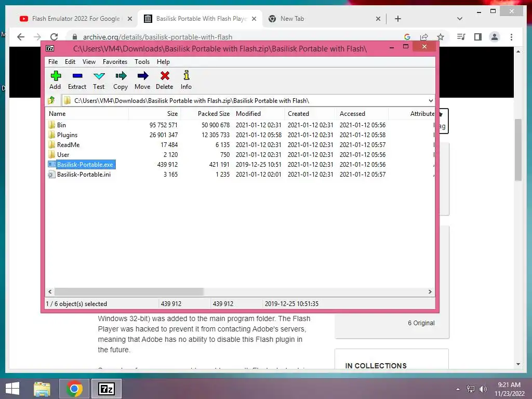Open Chrome's tab search dropdown
Viewport: 532px width, 399px height.
coord(460,19)
